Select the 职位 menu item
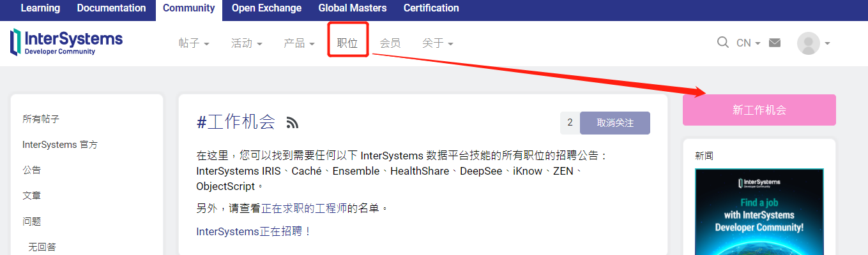This screenshot has width=868, height=255. pos(347,43)
